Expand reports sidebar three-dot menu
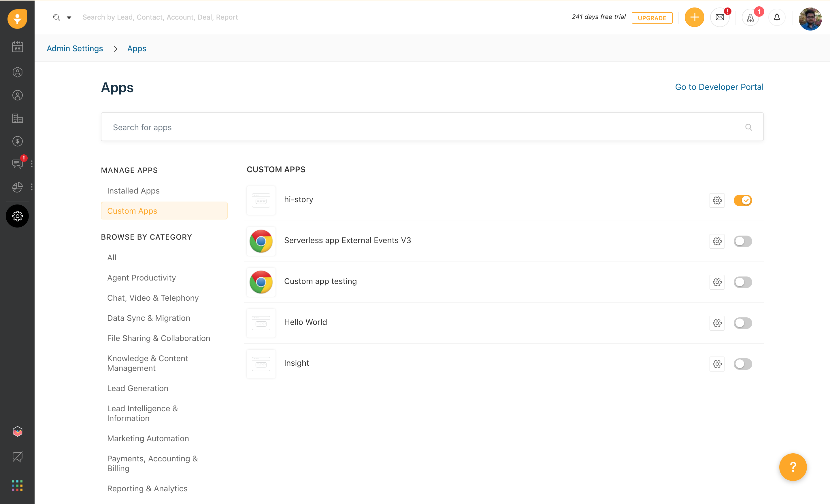The image size is (830, 504). tap(32, 187)
